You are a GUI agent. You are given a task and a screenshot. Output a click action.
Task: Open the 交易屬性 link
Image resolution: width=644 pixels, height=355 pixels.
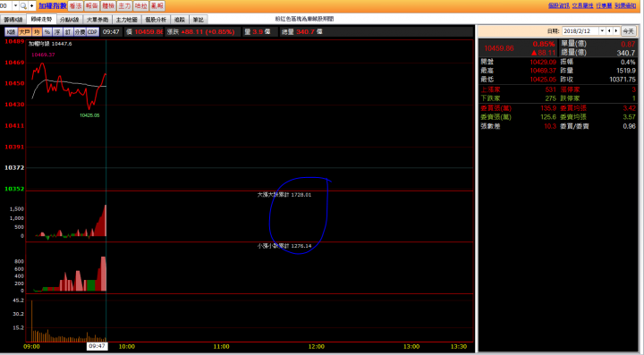583,5
